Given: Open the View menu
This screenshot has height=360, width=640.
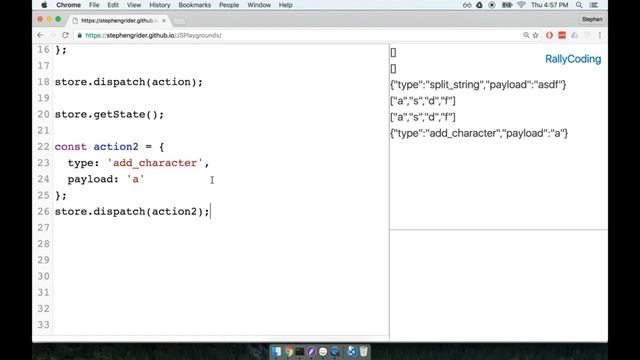Looking at the screenshot, I should click(133, 5).
